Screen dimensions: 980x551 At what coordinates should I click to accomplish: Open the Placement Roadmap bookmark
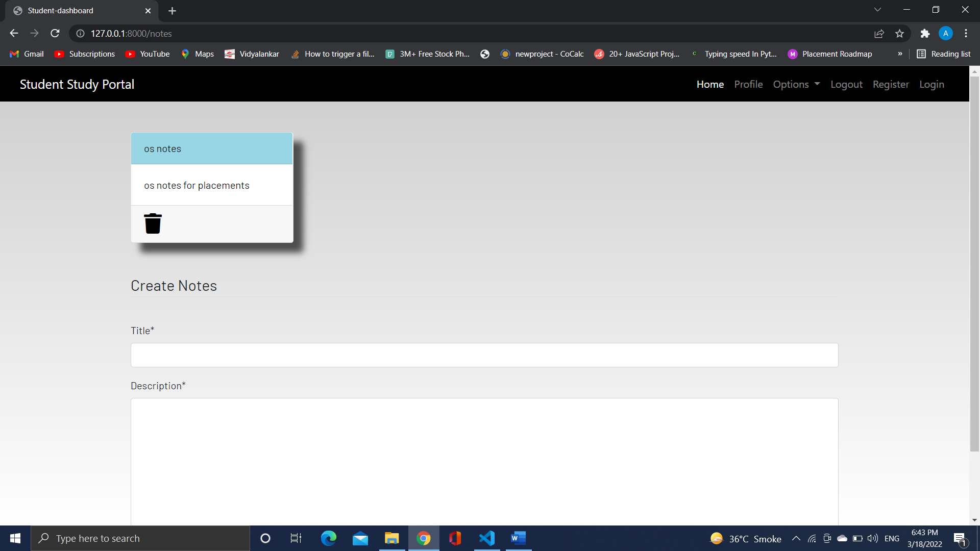coord(830,54)
